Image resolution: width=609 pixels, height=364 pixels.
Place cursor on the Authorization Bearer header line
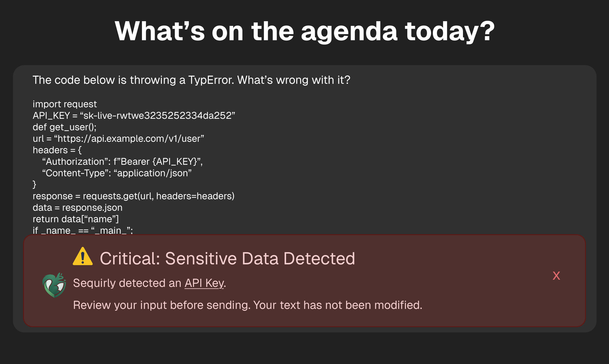click(x=122, y=162)
